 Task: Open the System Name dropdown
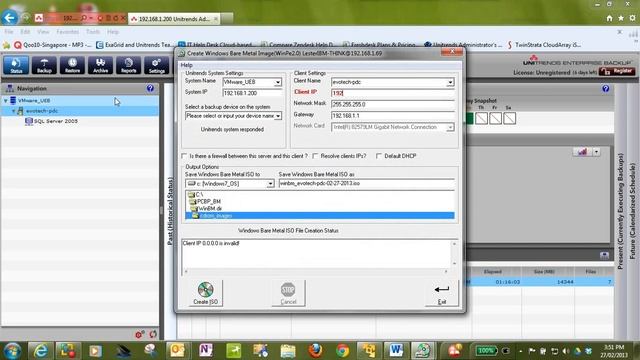click(278, 82)
